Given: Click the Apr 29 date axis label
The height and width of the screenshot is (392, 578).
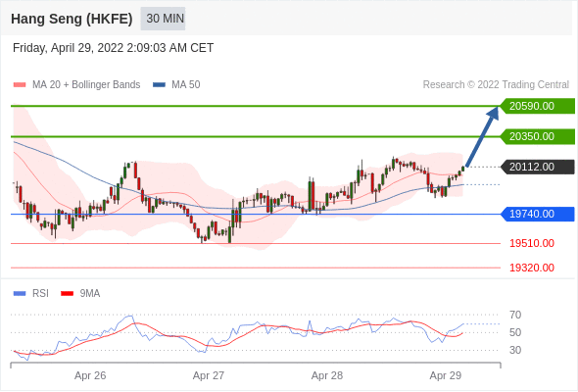Looking at the screenshot, I should pos(446,375).
